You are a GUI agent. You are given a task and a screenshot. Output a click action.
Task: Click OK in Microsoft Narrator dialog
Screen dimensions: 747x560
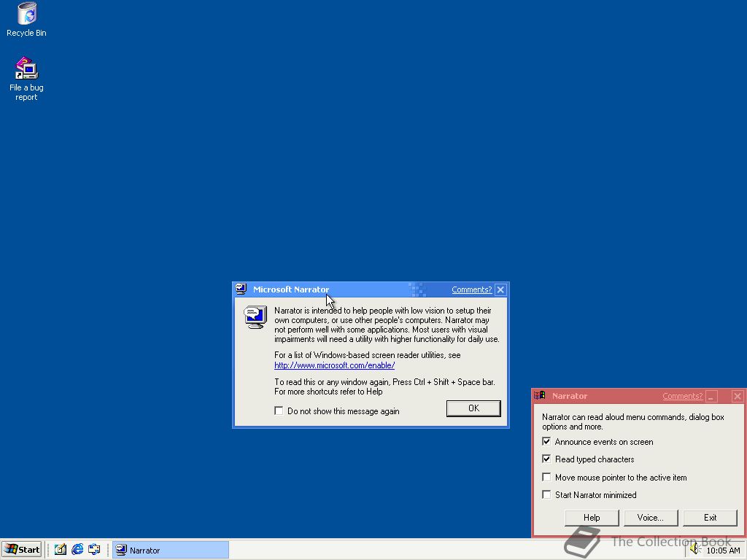pos(473,408)
